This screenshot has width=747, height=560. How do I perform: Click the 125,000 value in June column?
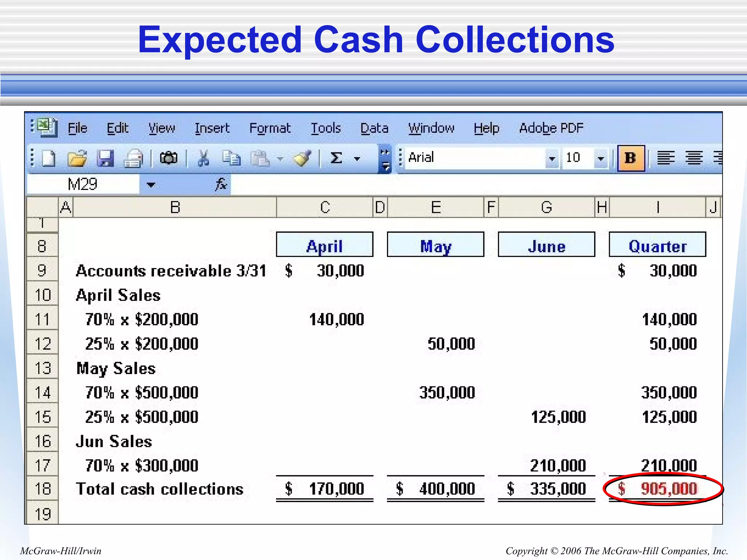pos(558,417)
